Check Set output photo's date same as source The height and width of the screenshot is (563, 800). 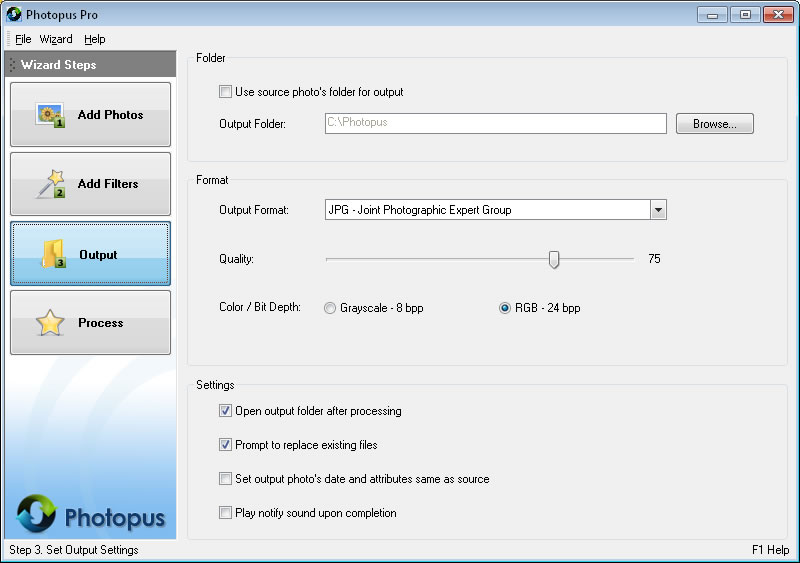point(225,479)
